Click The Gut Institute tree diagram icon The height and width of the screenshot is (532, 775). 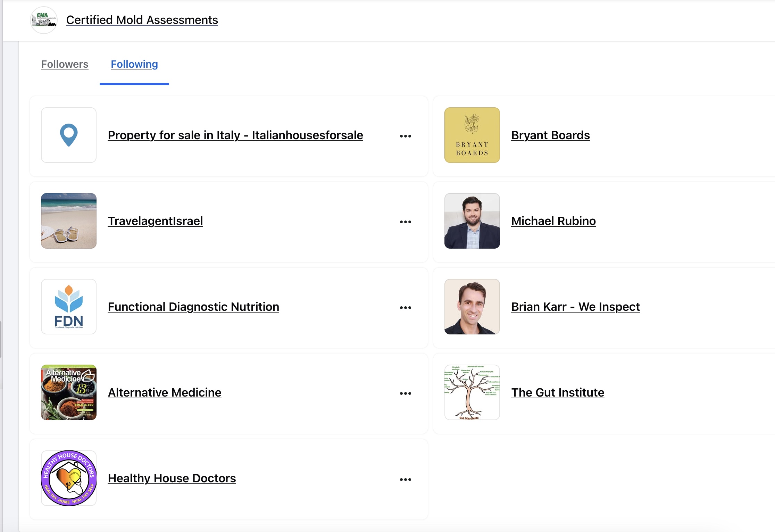click(472, 392)
